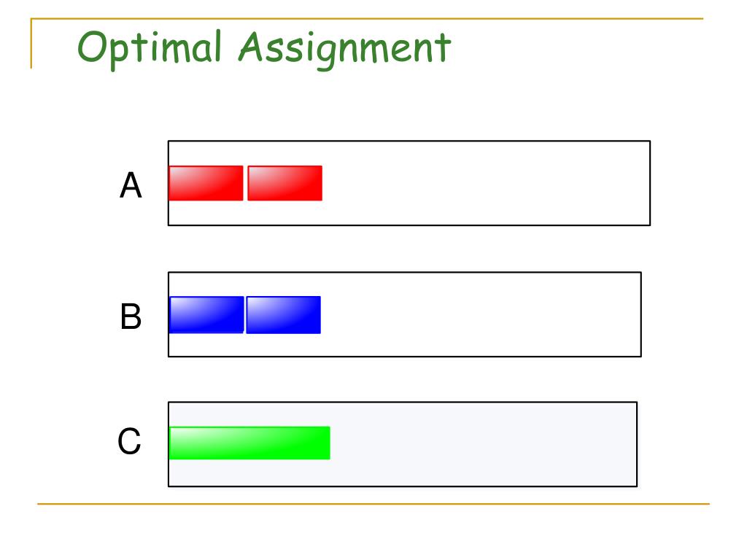Select the letter B row label
Screen dimensions: 747x560
[131, 316]
